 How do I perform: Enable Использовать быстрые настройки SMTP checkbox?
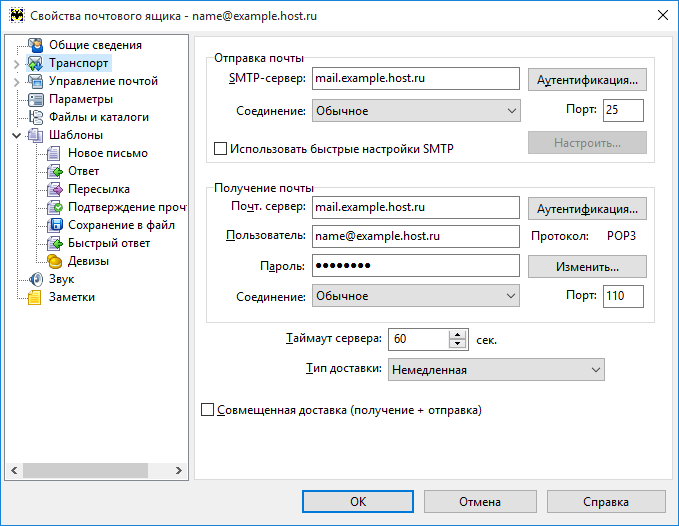click(x=220, y=148)
